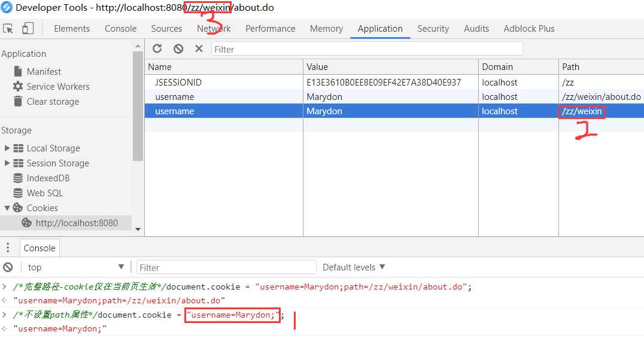Image resolution: width=644 pixels, height=338 pixels.
Task: Open the top execution context dropdown
Action: [x=76, y=267]
